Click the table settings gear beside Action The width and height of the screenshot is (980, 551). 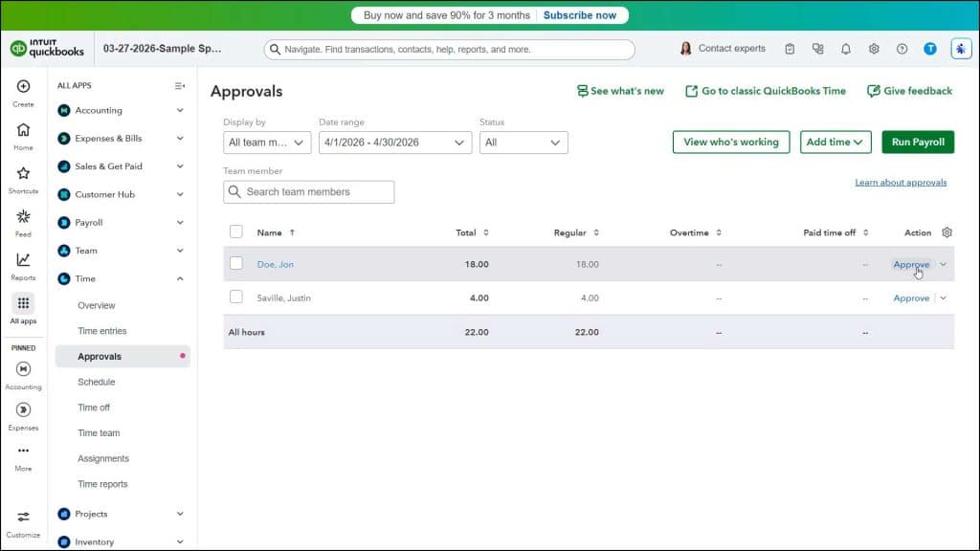(x=946, y=232)
